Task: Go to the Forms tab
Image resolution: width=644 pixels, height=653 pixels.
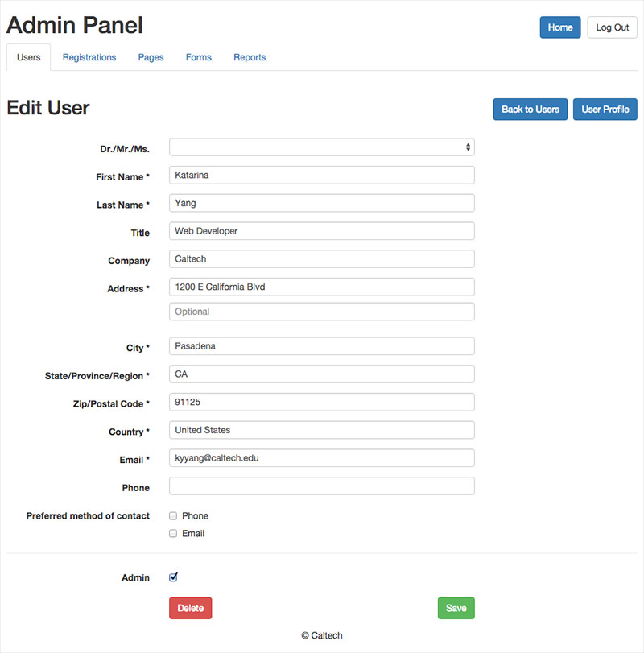Action: point(199,58)
